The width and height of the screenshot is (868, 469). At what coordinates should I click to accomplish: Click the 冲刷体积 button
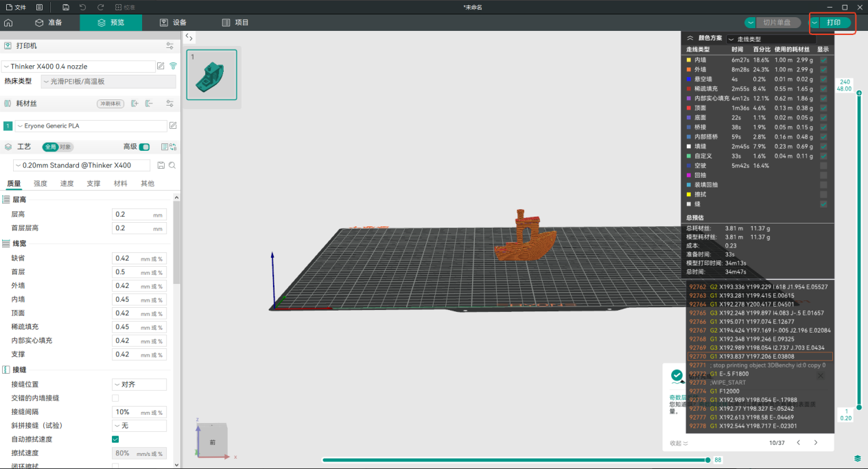tap(110, 104)
